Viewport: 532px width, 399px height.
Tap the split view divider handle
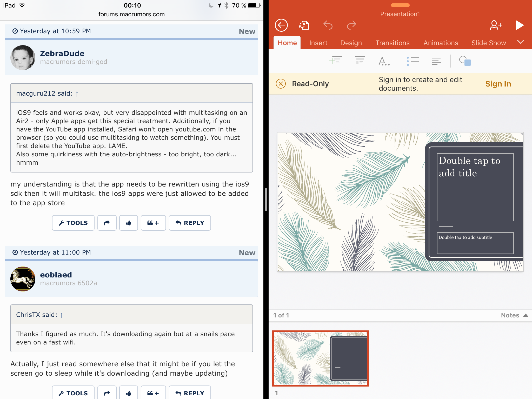click(266, 199)
